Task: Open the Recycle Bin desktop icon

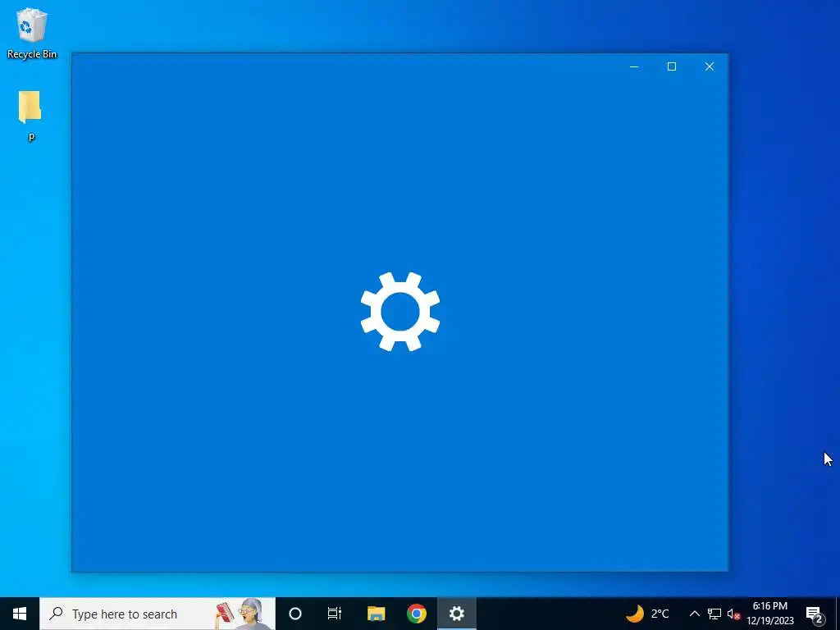Action: tap(32, 33)
